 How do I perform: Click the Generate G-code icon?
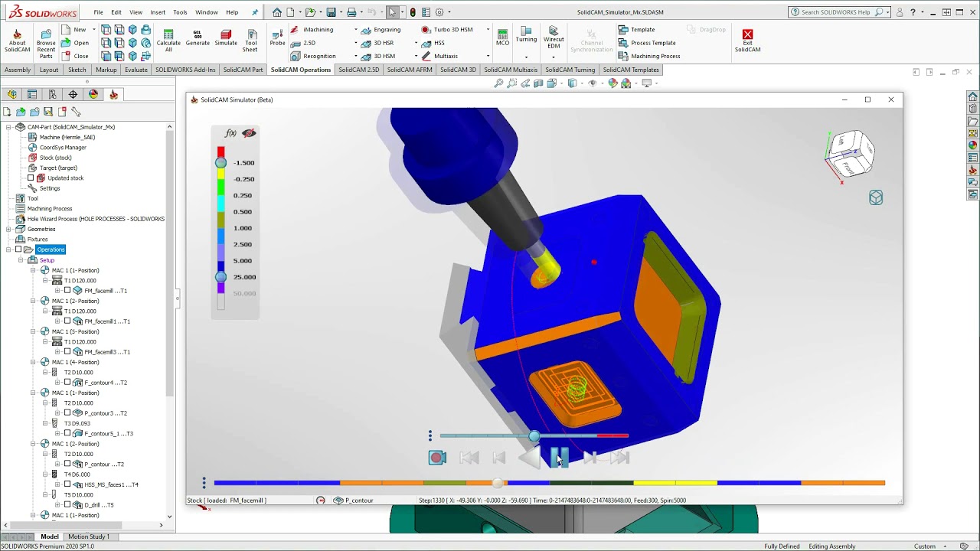click(x=198, y=34)
